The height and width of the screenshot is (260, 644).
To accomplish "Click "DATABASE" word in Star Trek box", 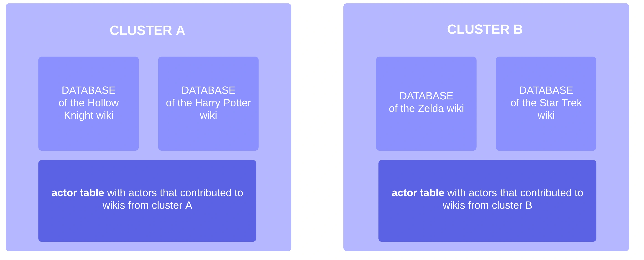I will [x=546, y=90].
